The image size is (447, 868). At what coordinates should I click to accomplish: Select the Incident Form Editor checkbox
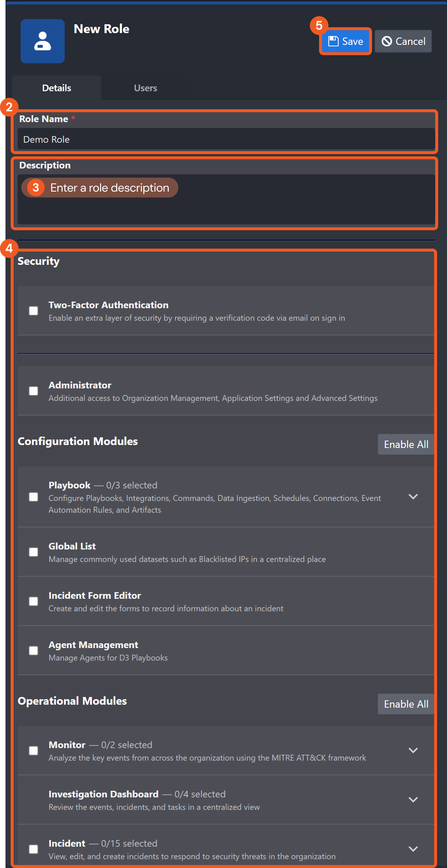[x=33, y=601]
